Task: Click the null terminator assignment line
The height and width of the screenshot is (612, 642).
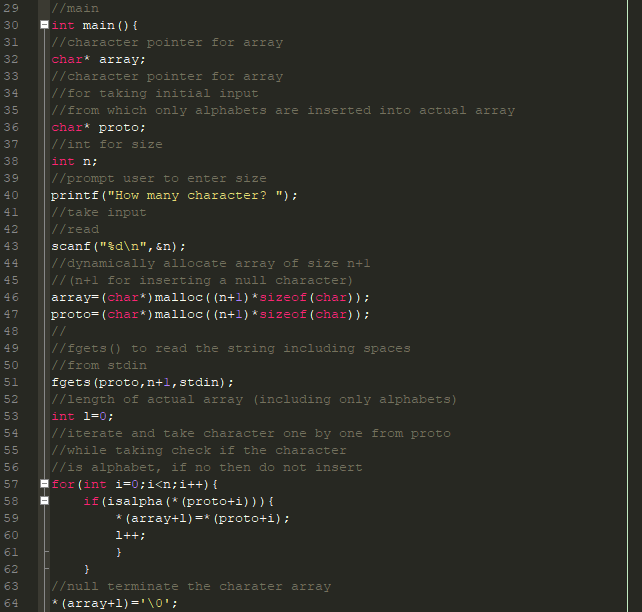Action: 114,603
